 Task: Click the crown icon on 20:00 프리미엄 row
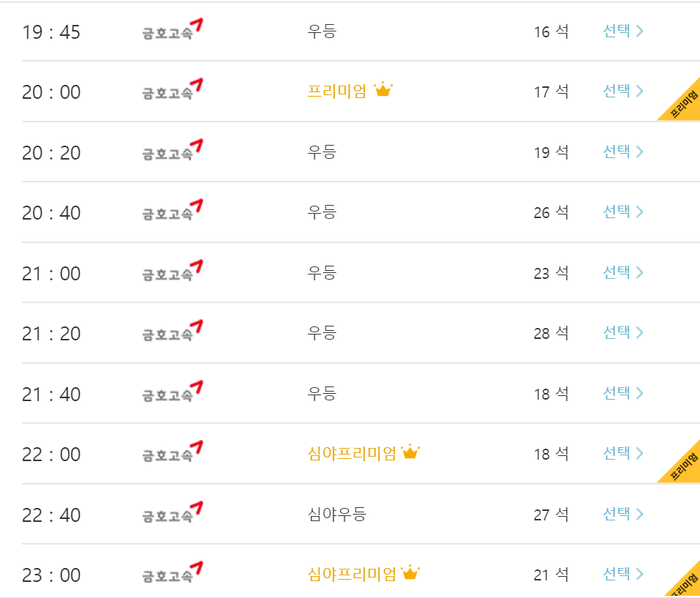click(383, 90)
